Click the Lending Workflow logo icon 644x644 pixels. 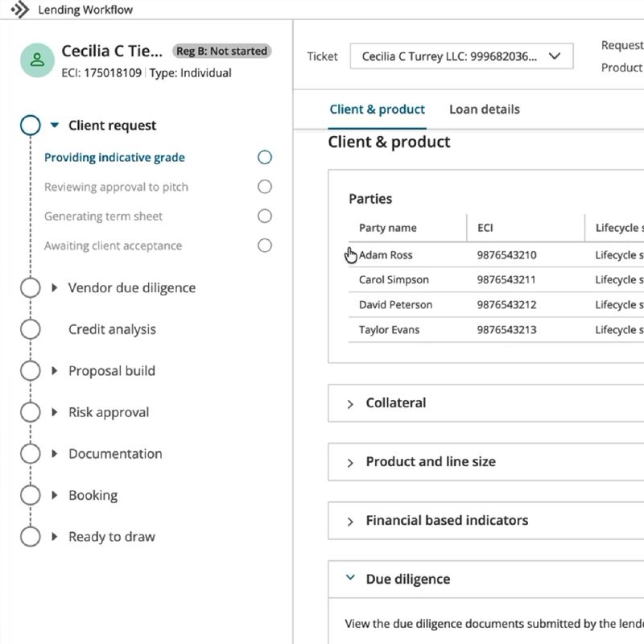pos(19,9)
